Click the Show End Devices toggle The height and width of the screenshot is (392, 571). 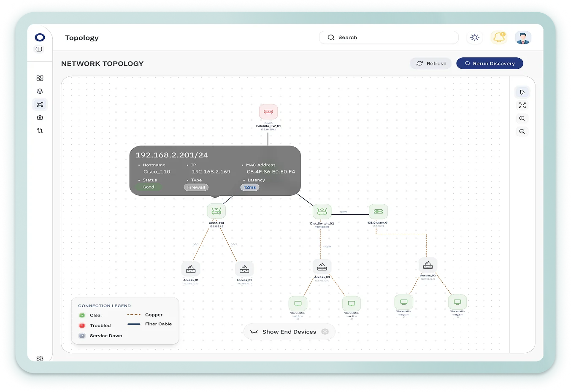[289, 332]
